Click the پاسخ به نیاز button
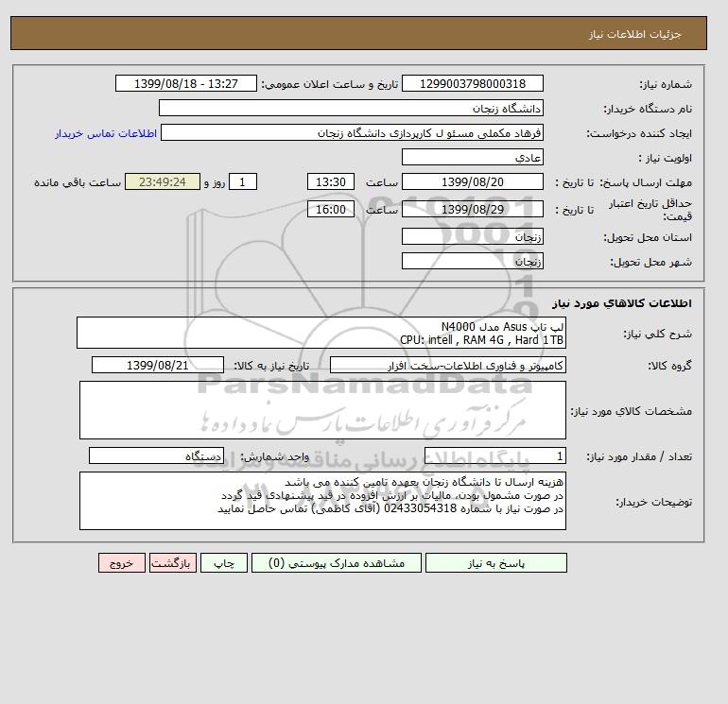The height and width of the screenshot is (704, 728). coord(495,563)
